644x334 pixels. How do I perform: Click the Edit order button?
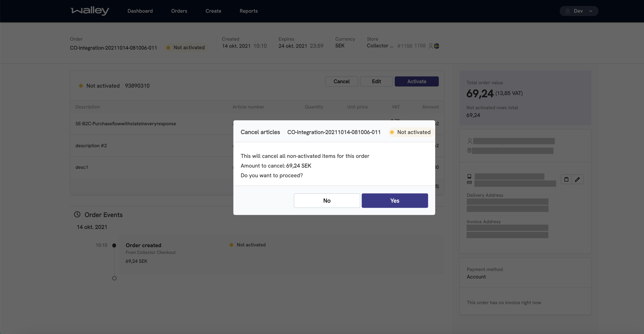pos(376,81)
